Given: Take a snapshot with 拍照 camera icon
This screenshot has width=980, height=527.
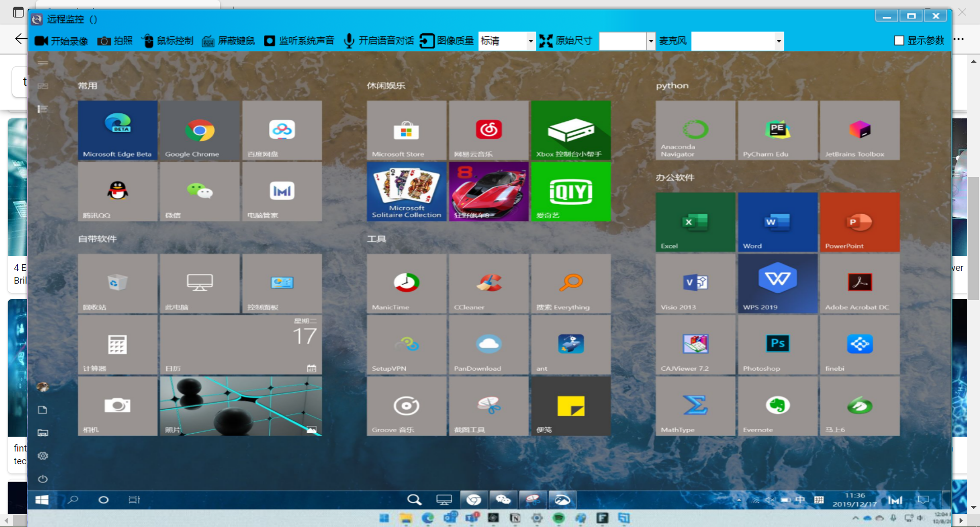Looking at the screenshot, I should [104, 41].
